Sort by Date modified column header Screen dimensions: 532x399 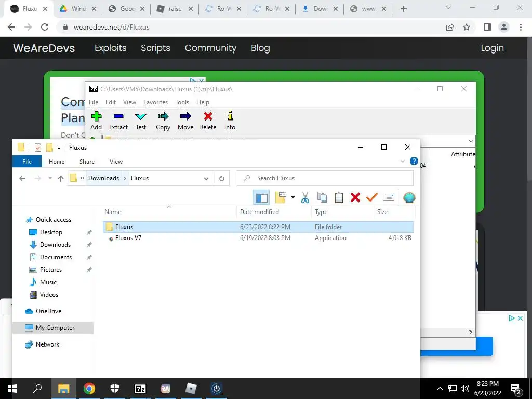pos(274,212)
